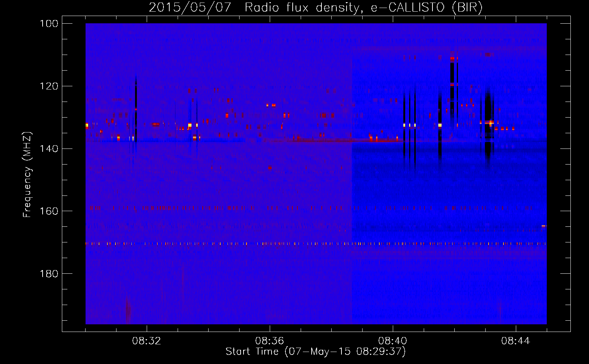589x364 pixels.
Task: Click the 08:36 time tick label
Action: coord(269,341)
